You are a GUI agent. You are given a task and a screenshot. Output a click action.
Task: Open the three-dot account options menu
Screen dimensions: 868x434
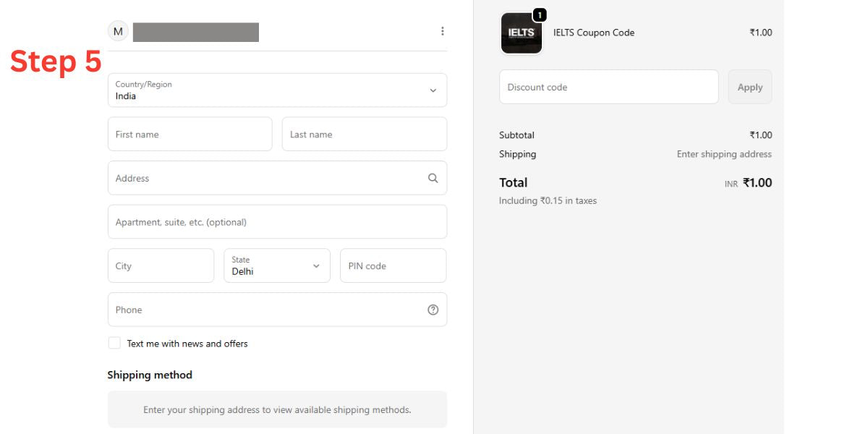click(x=443, y=31)
